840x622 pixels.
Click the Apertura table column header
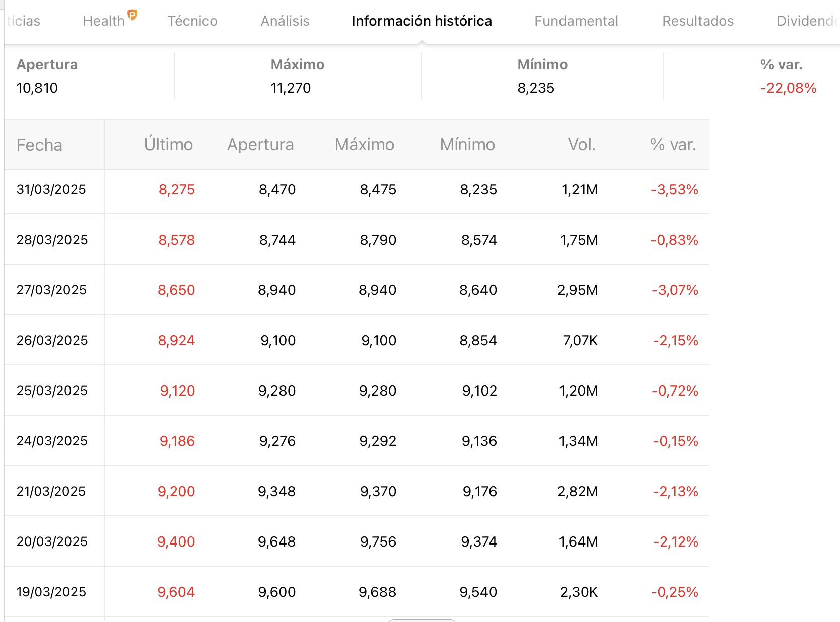click(260, 145)
